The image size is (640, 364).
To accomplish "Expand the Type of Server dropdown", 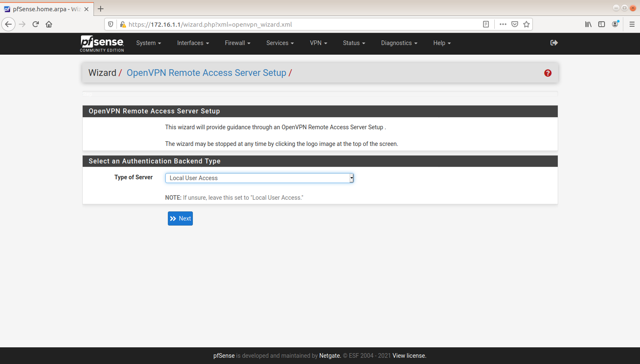I will [259, 178].
